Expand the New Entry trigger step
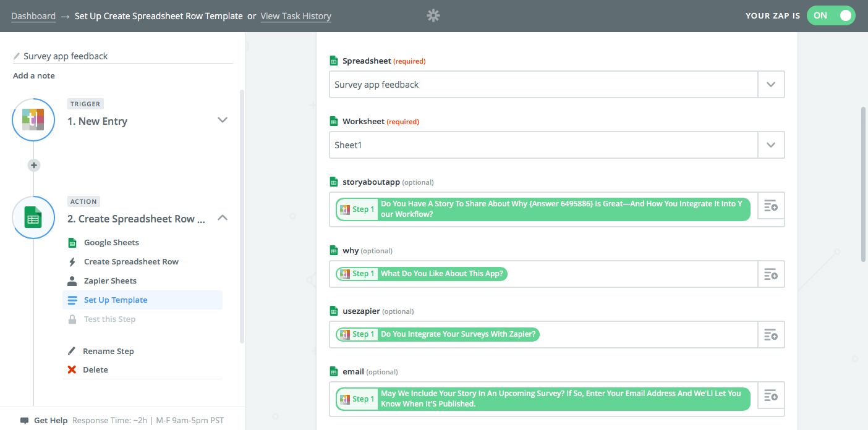The height and width of the screenshot is (430, 868). (223, 120)
